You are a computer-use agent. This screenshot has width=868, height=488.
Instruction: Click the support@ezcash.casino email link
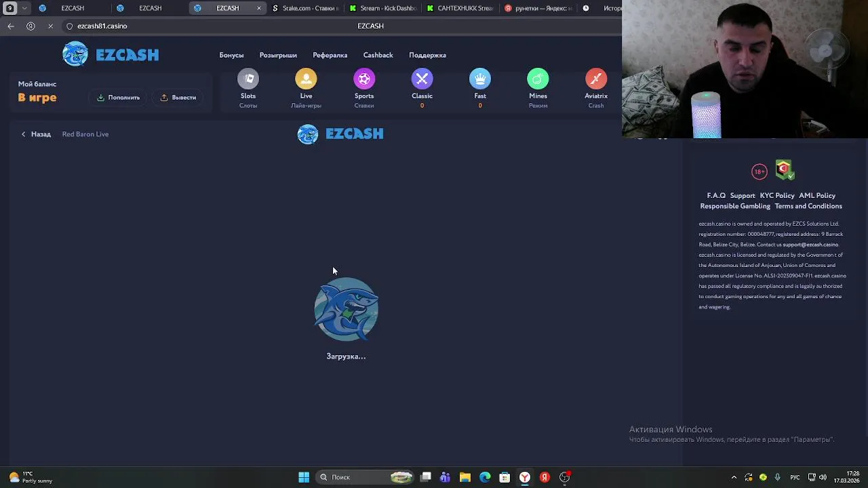coord(810,245)
